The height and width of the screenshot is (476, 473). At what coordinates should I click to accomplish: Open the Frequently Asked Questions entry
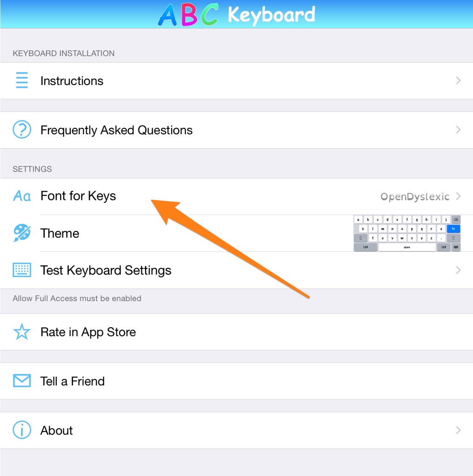click(x=116, y=130)
